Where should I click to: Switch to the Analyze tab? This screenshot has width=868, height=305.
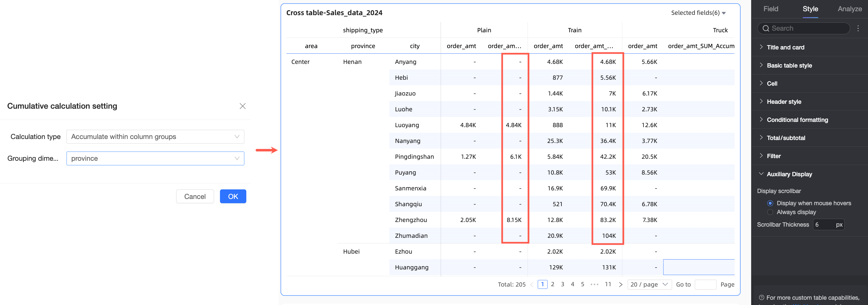tap(850, 9)
